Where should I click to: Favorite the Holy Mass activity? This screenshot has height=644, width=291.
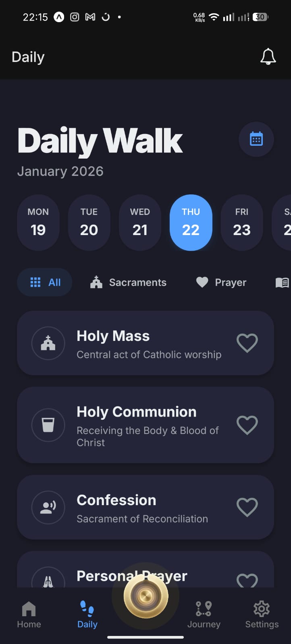tap(247, 343)
